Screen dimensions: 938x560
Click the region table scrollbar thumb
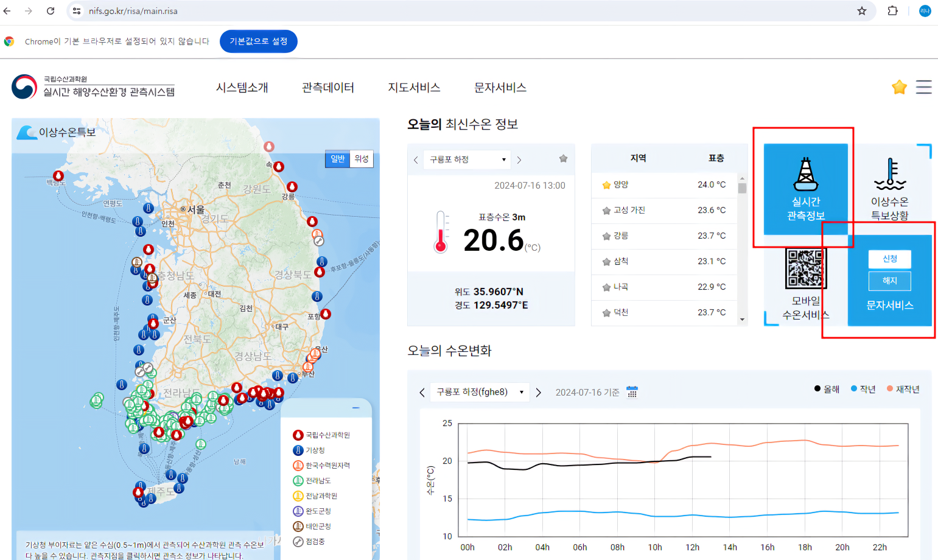(x=742, y=187)
